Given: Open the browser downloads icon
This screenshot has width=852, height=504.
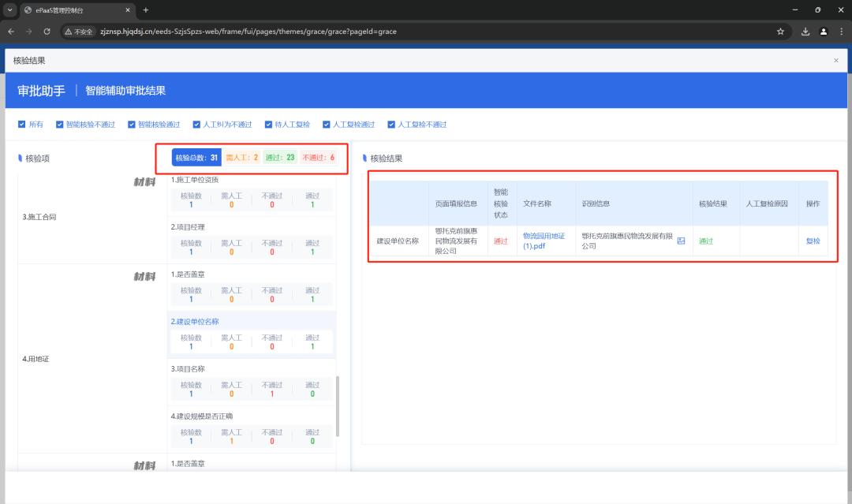Looking at the screenshot, I should pyautogui.click(x=805, y=32).
